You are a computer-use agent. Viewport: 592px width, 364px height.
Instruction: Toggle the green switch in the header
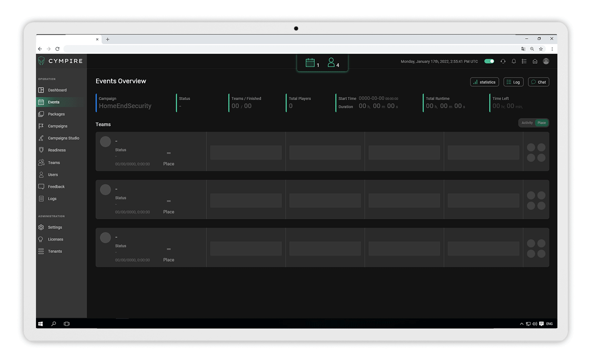(489, 61)
